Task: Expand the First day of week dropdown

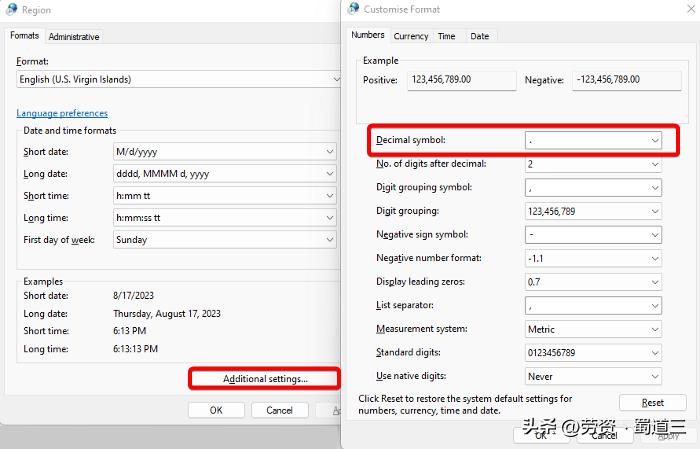Action: pyautogui.click(x=225, y=240)
